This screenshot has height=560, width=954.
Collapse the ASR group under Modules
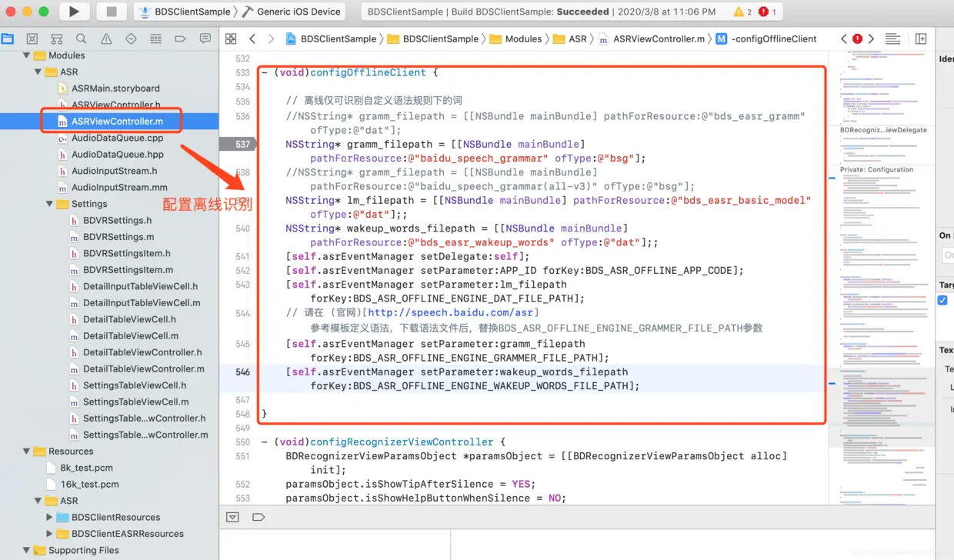coord(38,72)
